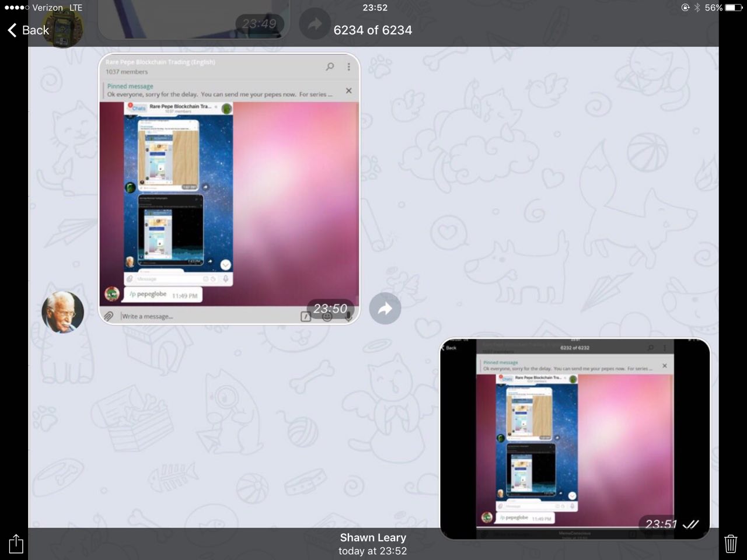Tap paperclip attach icon in 23:50 screenshot

pos(109,316)
